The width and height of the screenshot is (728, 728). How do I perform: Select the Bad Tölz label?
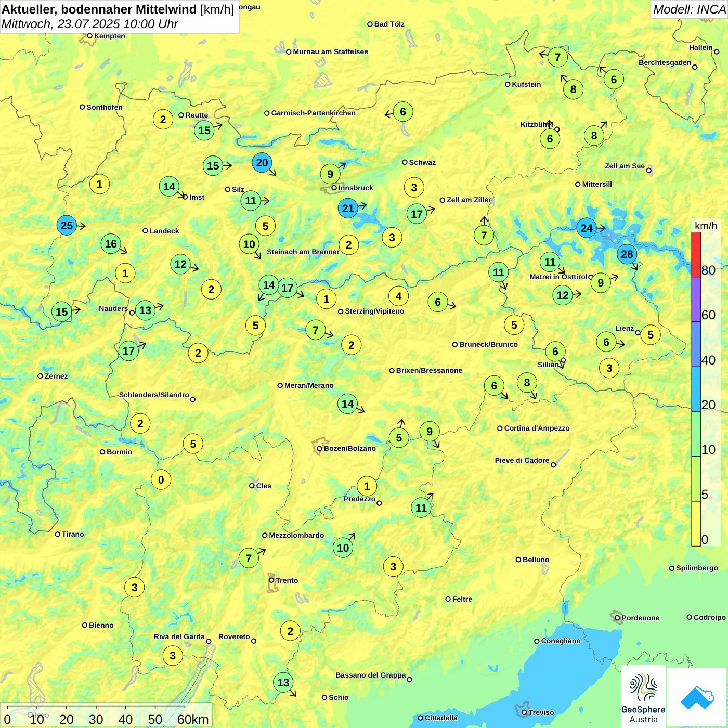pyautogui.click(x=389, y=24)
